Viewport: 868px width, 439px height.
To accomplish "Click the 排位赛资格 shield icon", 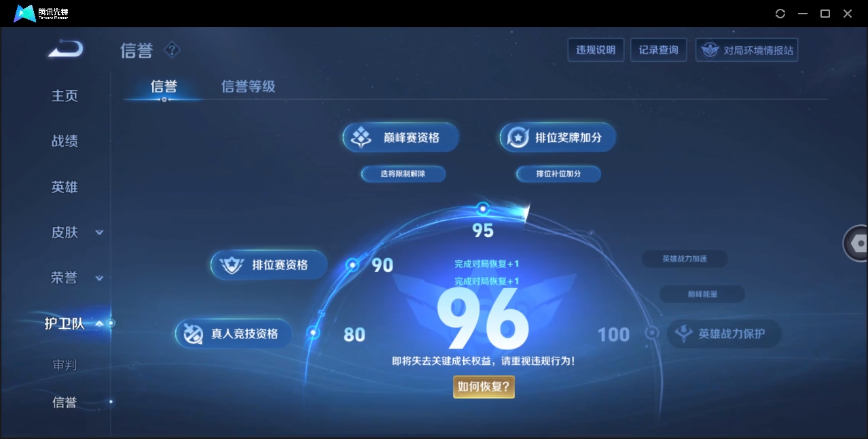I will [x=232, y=265].
